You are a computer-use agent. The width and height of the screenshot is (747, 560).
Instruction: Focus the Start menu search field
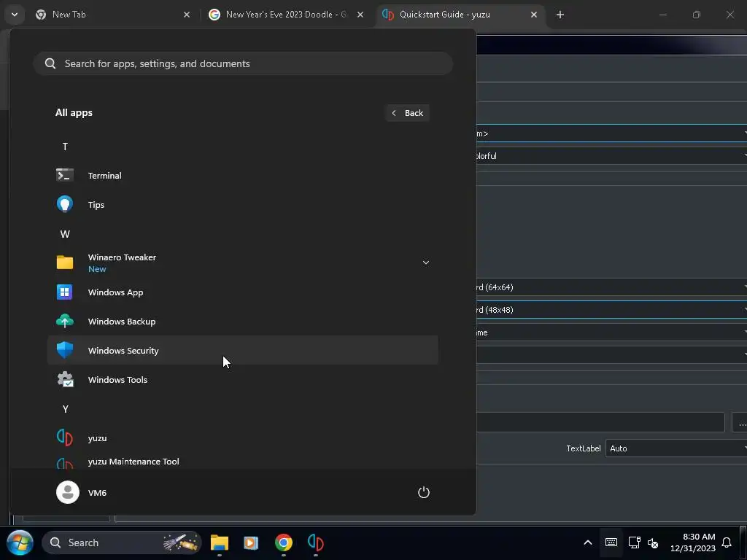point(242,63)
